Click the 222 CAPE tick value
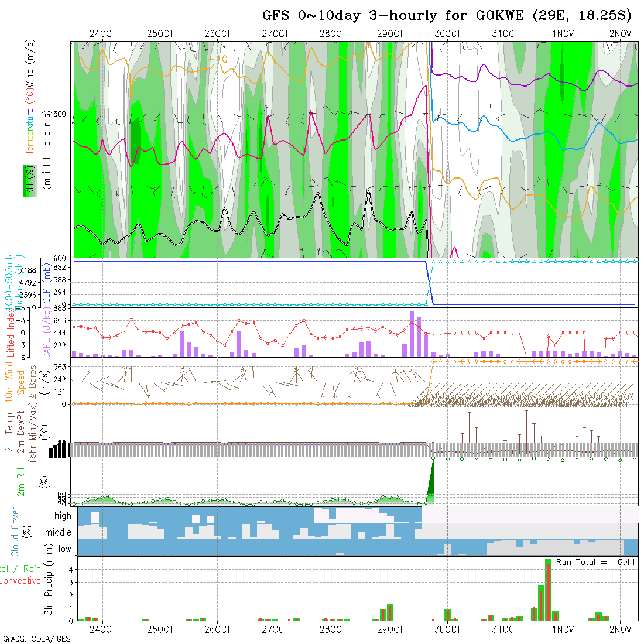This screenshot has height=644, width=644. click(60, 345)
